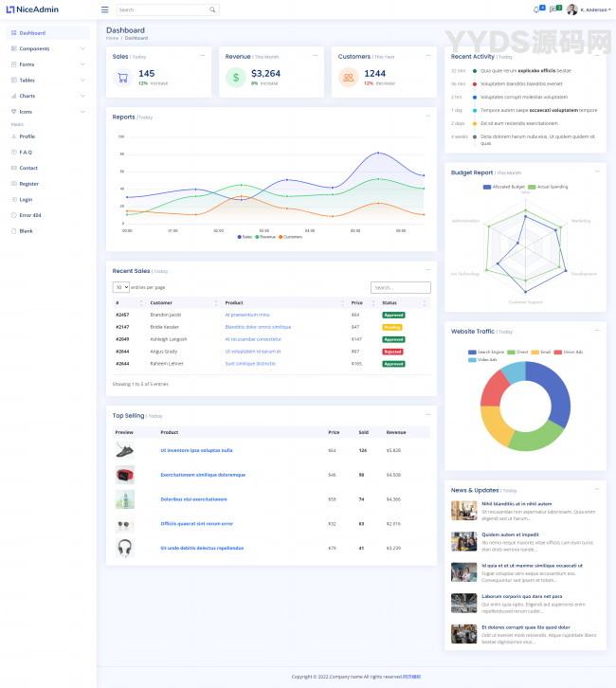Open the F.A.Q page in sidebar
This screenshot has width=616, height=688.
tap(26, 152)
